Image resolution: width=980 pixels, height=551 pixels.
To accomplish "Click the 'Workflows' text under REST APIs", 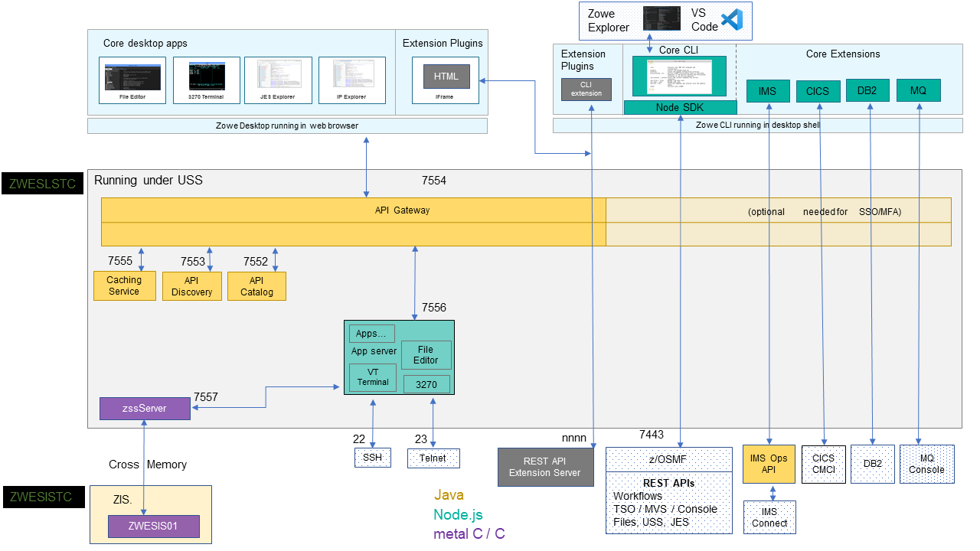I will click(638, 496).
